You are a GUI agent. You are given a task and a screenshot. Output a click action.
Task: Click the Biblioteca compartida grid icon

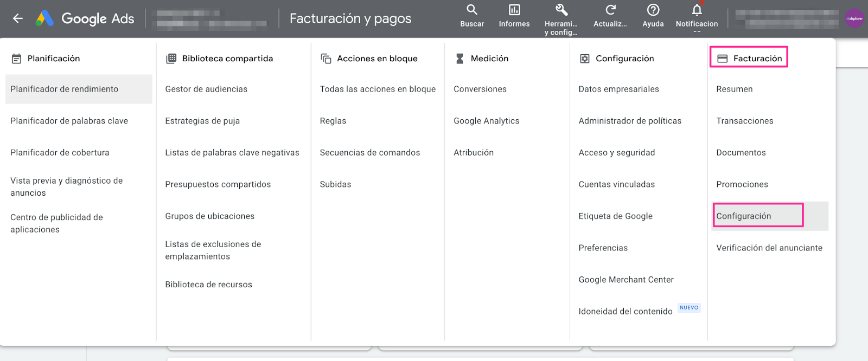pyautogui.click(x=171, y=59)
